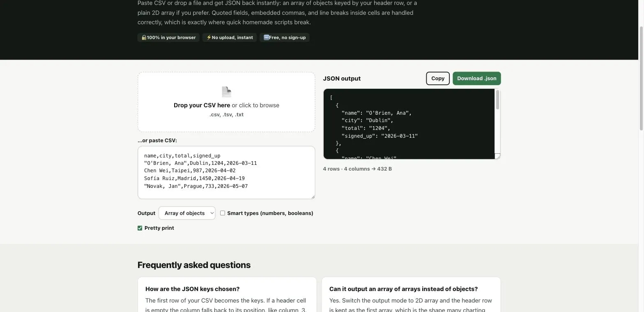
Task: Click the file document icon in drop zone
Action: pos(226,92)
